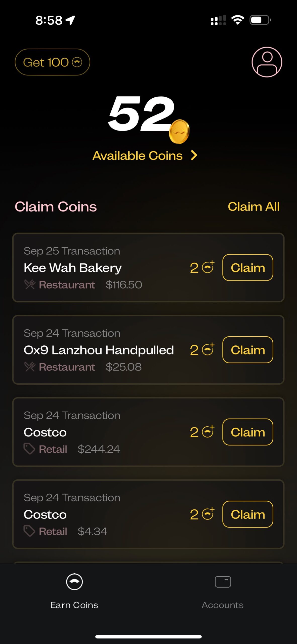Tap Claim All link
Screen dimensions: 297x644
[x=253, y=207]
